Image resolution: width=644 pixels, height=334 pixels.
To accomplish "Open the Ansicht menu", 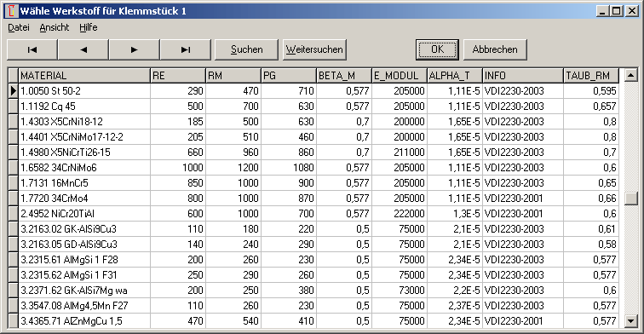I will (55, 27).
